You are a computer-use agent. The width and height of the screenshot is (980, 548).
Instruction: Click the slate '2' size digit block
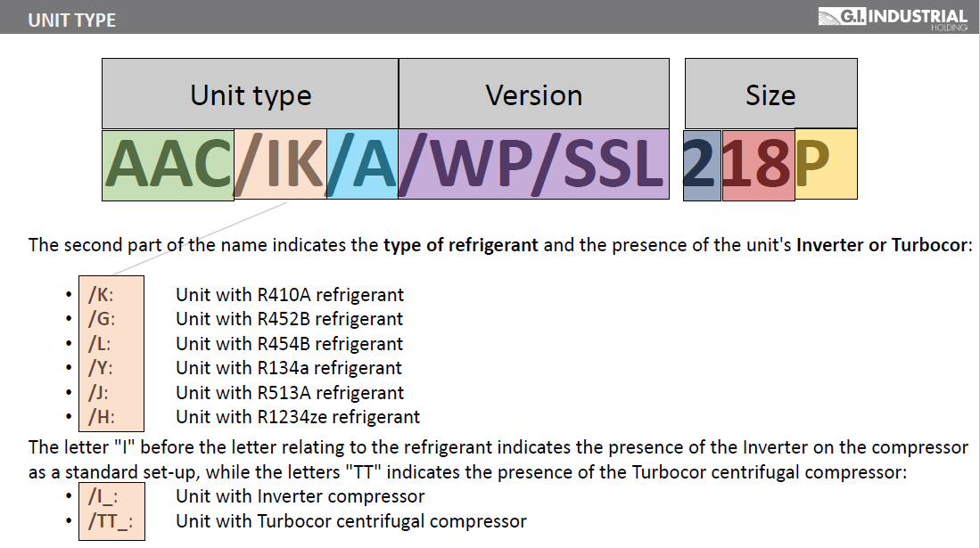pyautogui.click(x=702, y=165)
